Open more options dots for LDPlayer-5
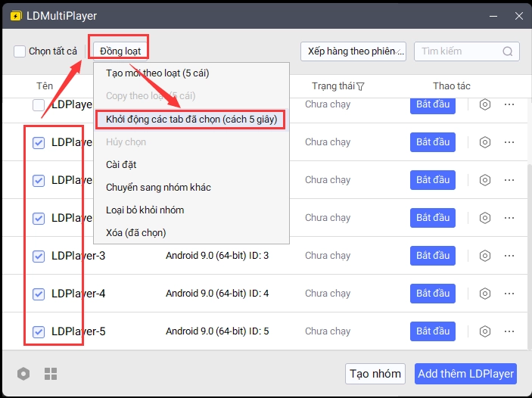The width and height of the screenshot is (532, 398). click(509, 331)
